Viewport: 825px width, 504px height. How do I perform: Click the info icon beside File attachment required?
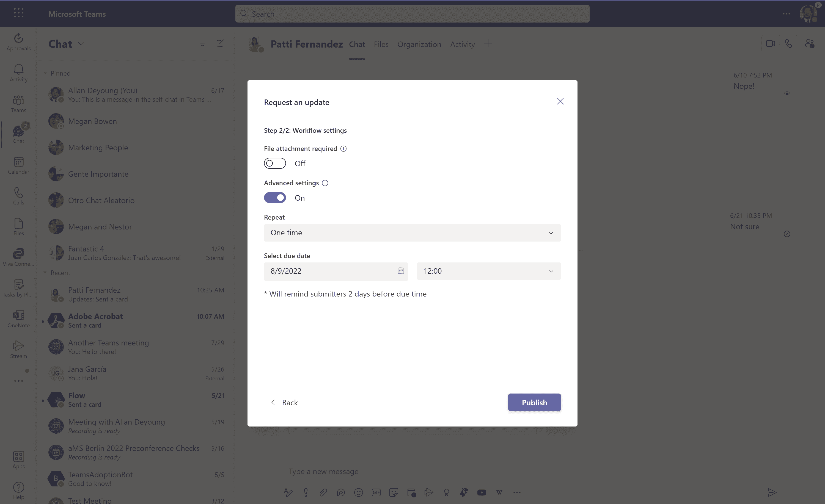[x=343, y=149]
